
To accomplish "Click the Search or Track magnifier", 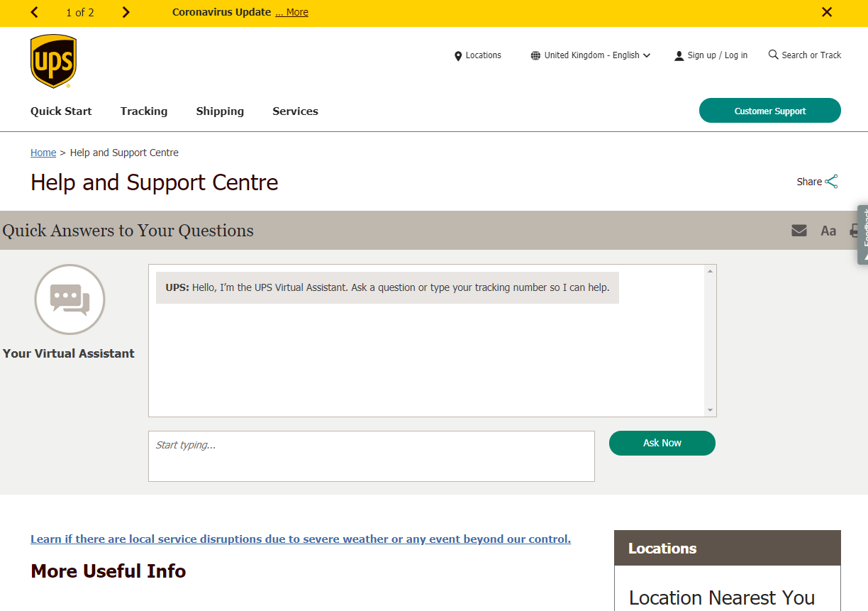I will 773,55.
